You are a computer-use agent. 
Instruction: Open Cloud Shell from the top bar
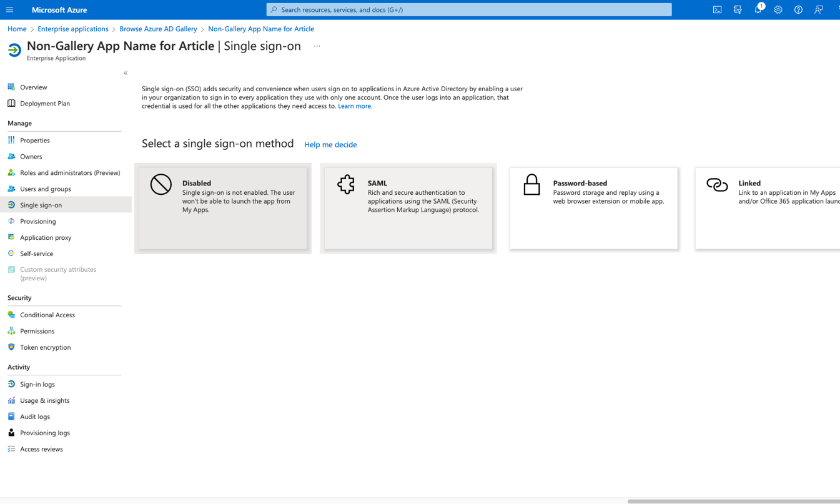click(x=717, y=9)
